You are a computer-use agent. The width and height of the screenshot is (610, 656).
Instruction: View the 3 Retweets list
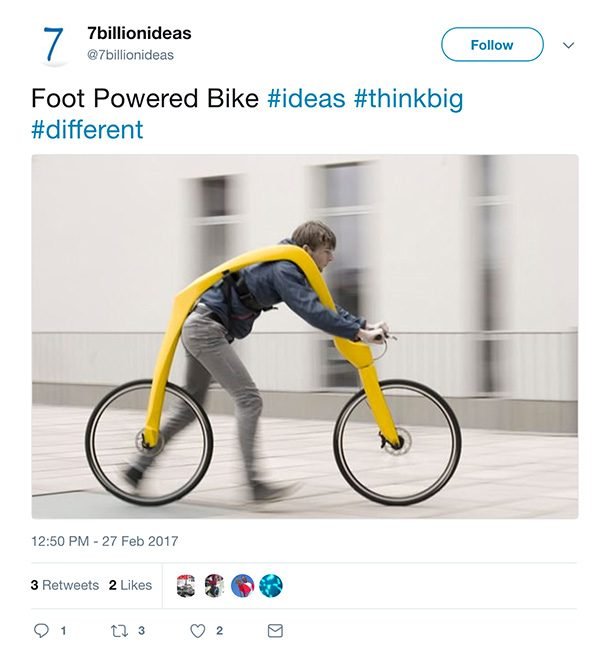[64, 585]
